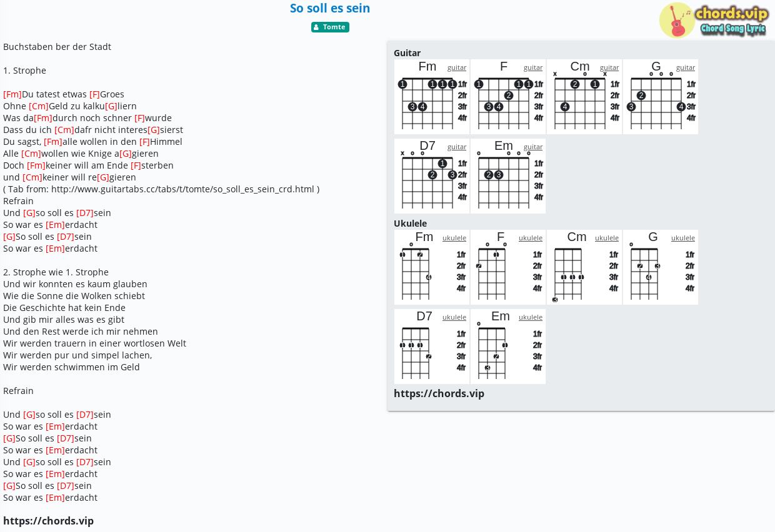Click the line 'Wir werden schwimmen im Geld'
The height and width of the screenshot is (532, 775).
pos(71,367)
